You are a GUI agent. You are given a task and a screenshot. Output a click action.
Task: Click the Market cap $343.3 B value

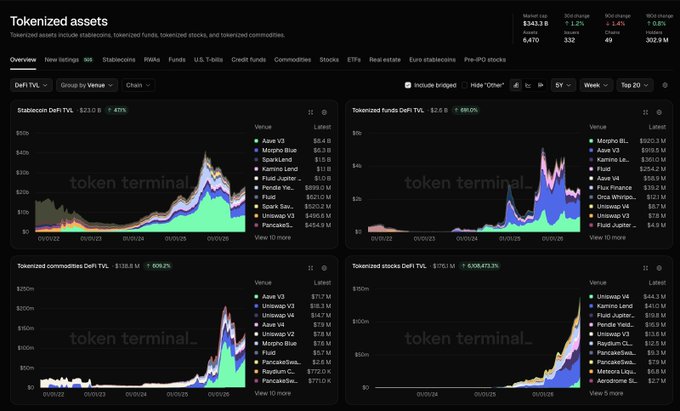tap(535, 23)
